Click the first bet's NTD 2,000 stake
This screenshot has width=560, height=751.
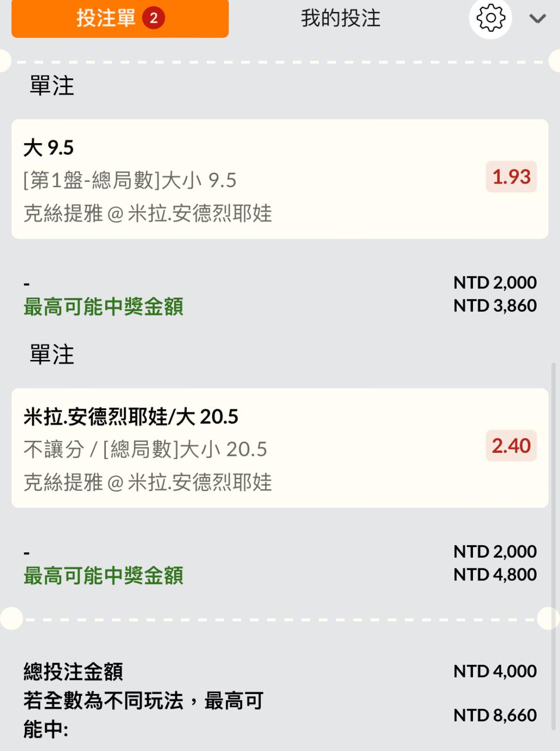495,283
